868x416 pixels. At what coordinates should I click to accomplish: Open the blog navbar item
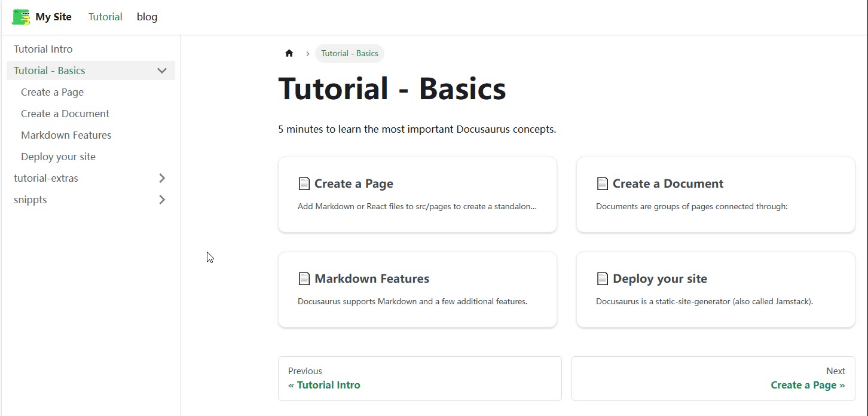coord(147,17)
